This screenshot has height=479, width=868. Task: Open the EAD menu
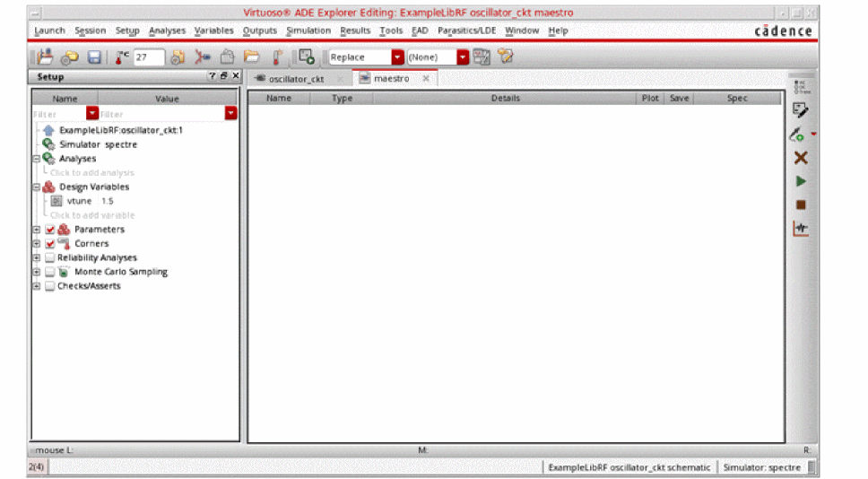point(420,30)
